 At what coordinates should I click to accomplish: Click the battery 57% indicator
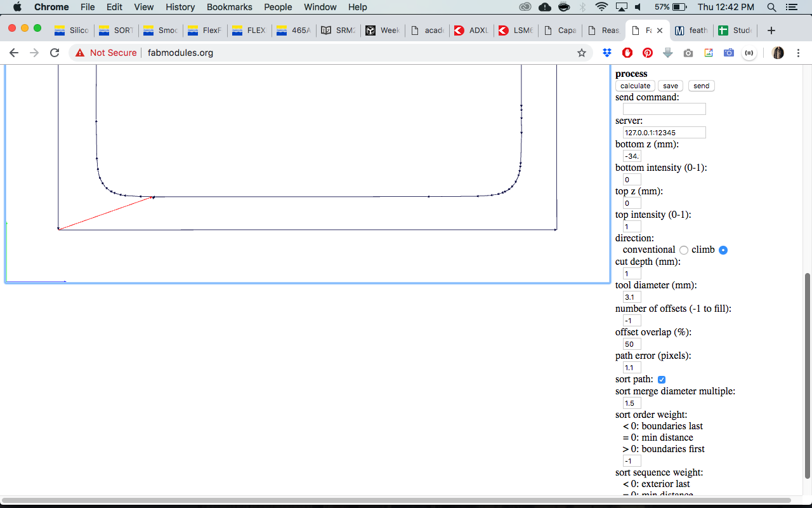point(671,7)
